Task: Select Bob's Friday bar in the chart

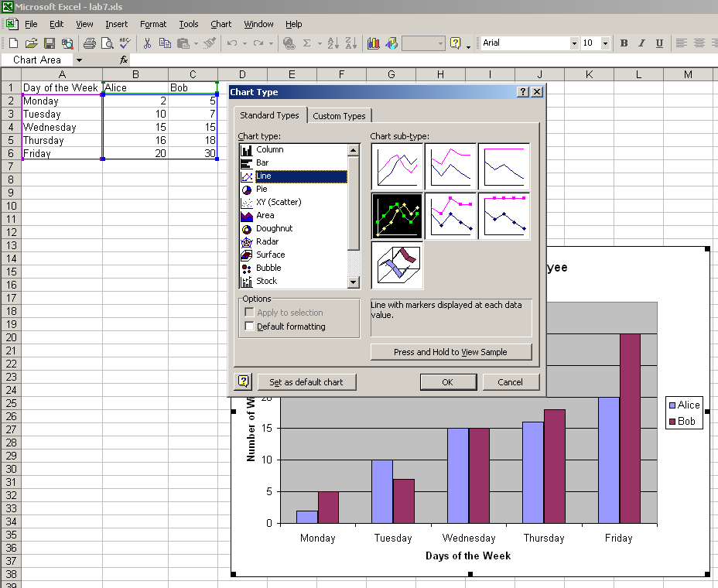Action: (630, 428)
